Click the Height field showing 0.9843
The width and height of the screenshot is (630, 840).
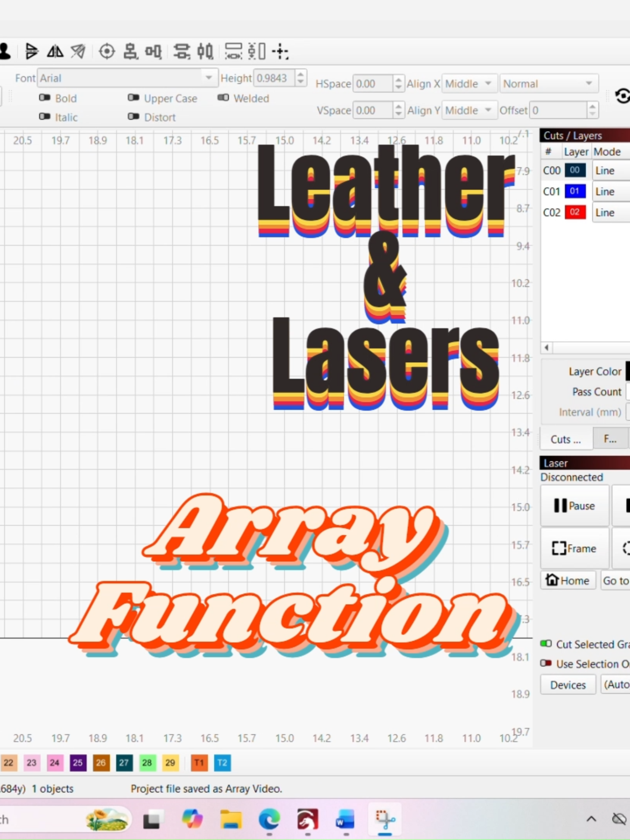click(274, 78)
